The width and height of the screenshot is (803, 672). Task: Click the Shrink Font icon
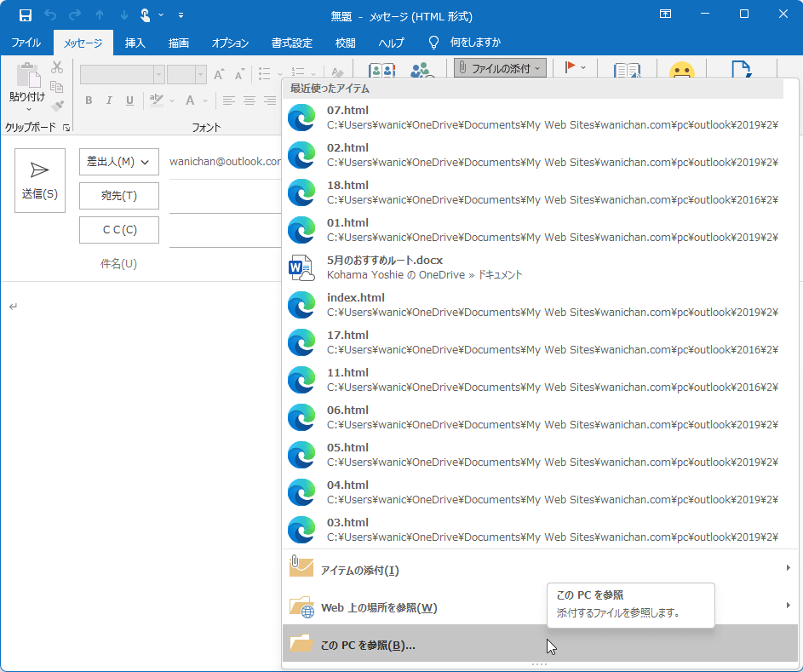pos(239,75)
